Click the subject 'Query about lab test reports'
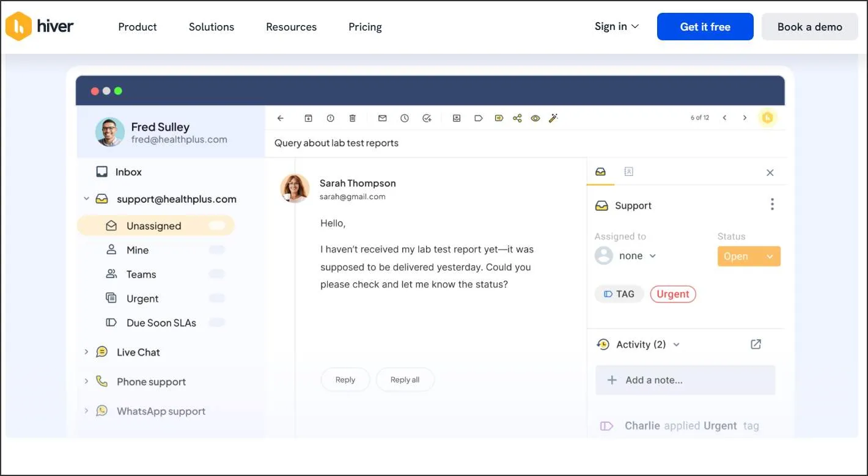The width and height of the screenshot is (868, 476). click(336, 143)
